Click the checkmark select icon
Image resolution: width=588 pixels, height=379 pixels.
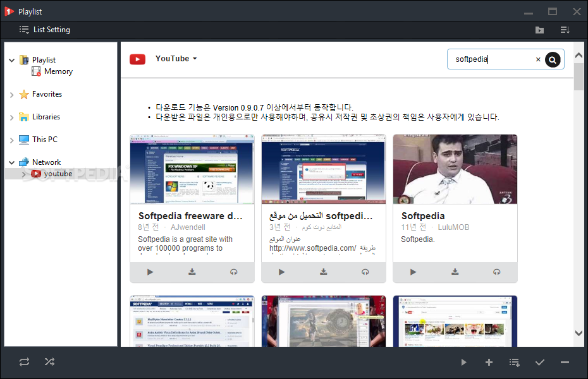[539, 362]
